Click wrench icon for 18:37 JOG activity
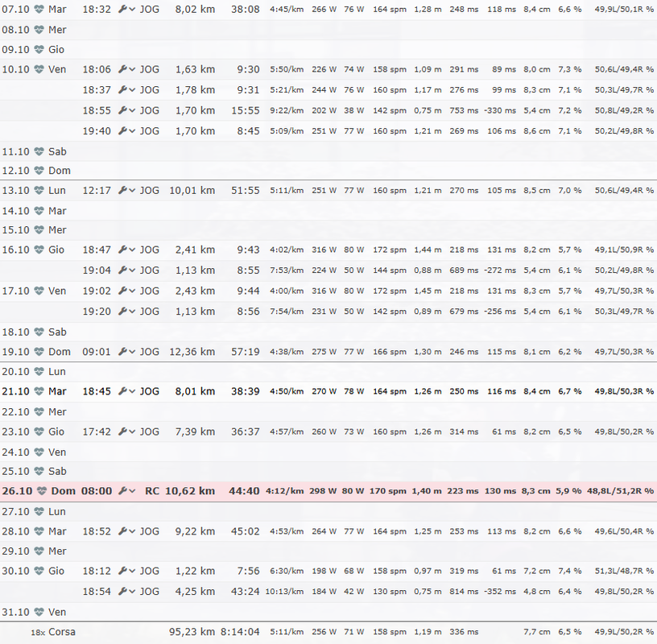Viewport: 657px width, 644px height. [122, 89]
